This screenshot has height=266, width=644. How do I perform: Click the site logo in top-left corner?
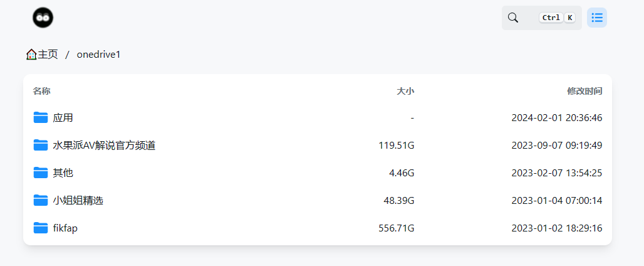43,18
